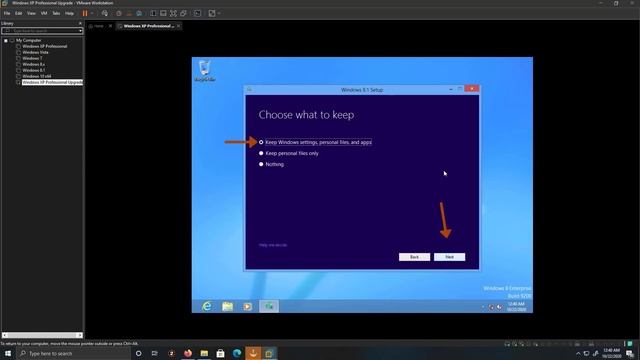The height and width of the screenshot is (360, 640).
Task: Open File Explorer from host taskbar
Action: click(x=204, y=353)
